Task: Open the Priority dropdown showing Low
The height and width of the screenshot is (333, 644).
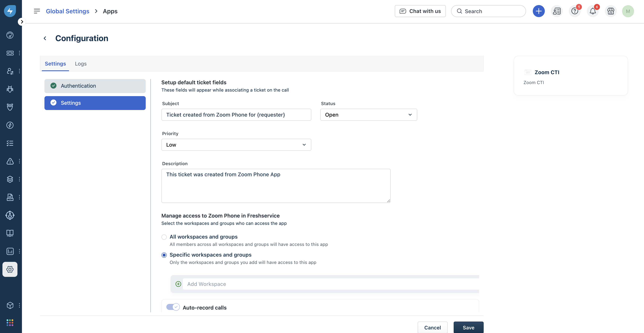Action: pos(236,145)
